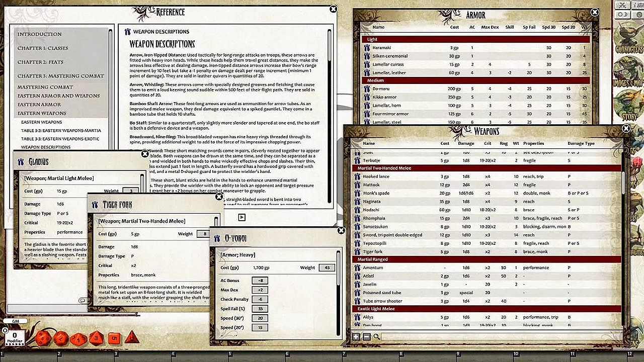Screen dimensions: 644x362
Task: Click Table 3-2: Eastern Weapons-Martial link
Action: [61, 130]
